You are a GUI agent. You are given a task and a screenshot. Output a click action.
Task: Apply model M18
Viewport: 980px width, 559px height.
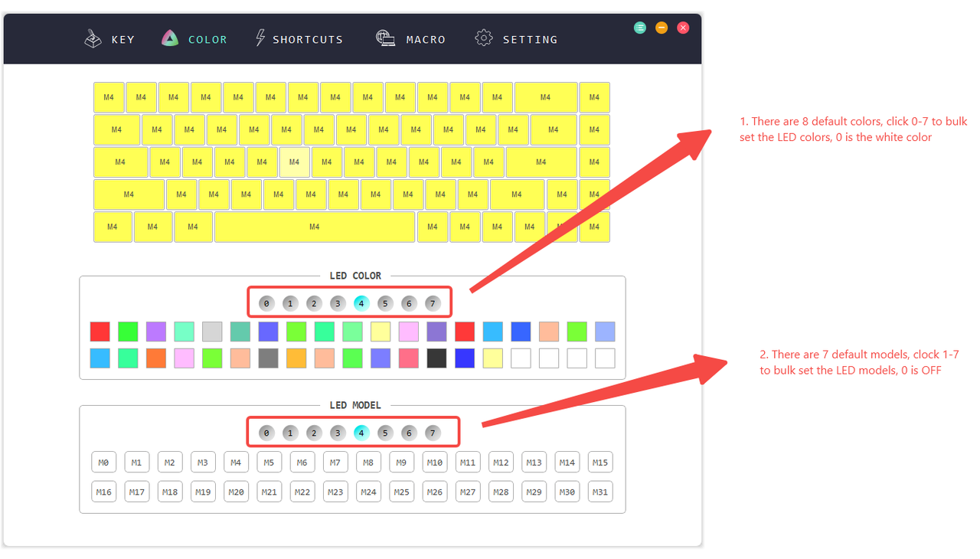click(x=170, y=492)
